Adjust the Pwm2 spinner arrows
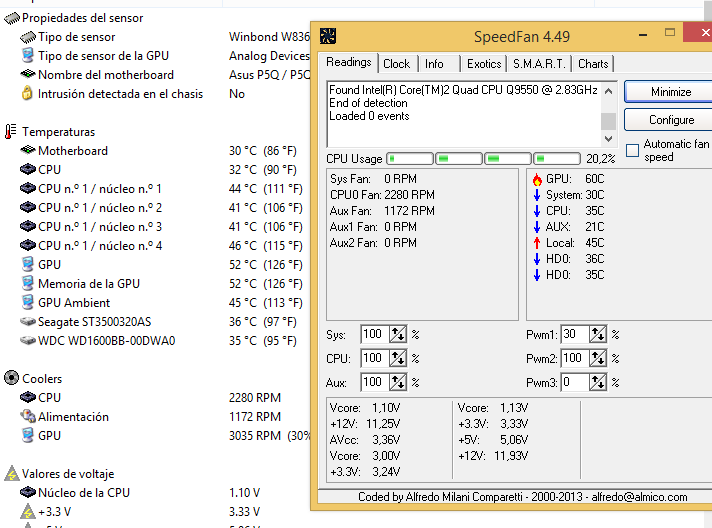712x528 pixels. point(598,359)
